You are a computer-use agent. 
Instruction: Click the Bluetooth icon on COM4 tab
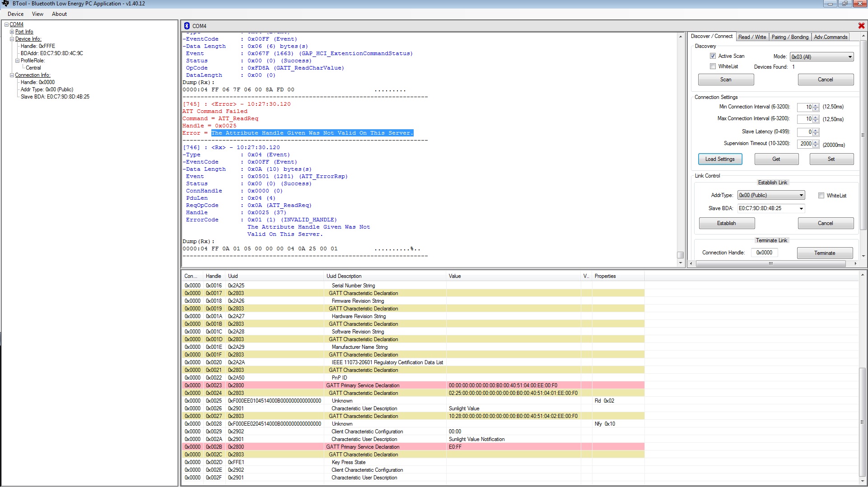point(187,26)
